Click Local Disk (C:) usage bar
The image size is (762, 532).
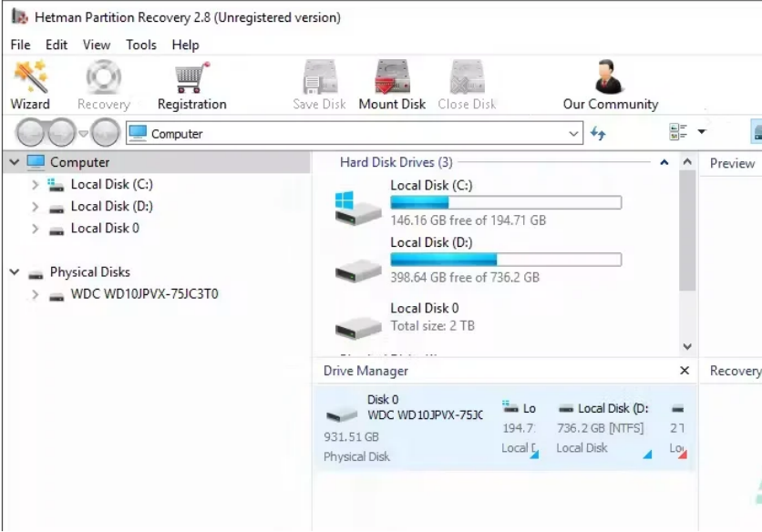tap(506, 202)
